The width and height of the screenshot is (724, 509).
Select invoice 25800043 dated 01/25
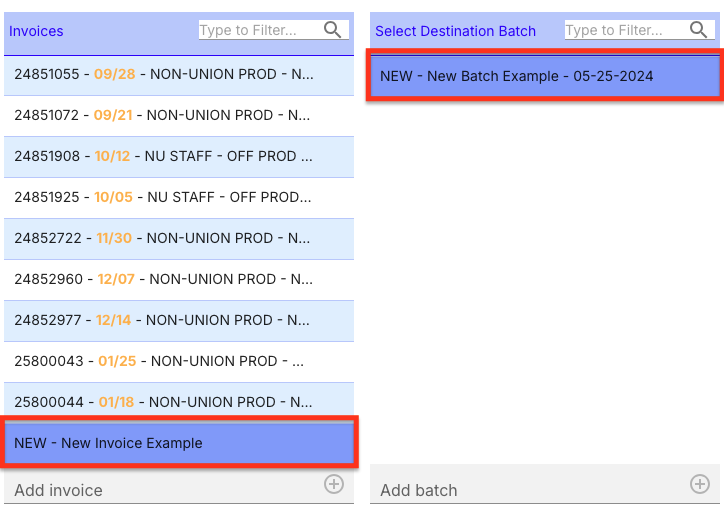(179, 362)
